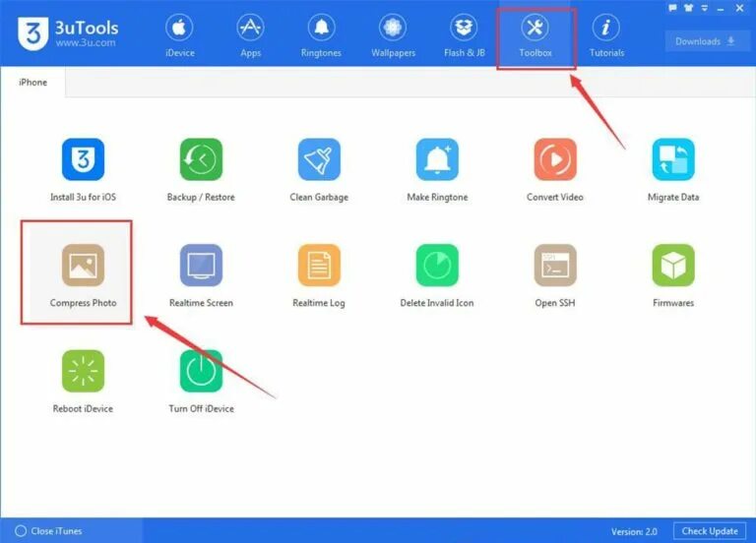Select the Toolbox section
The width and height of the screenshot is (756, 543).
pyautogui.click(x=535, y=35)
